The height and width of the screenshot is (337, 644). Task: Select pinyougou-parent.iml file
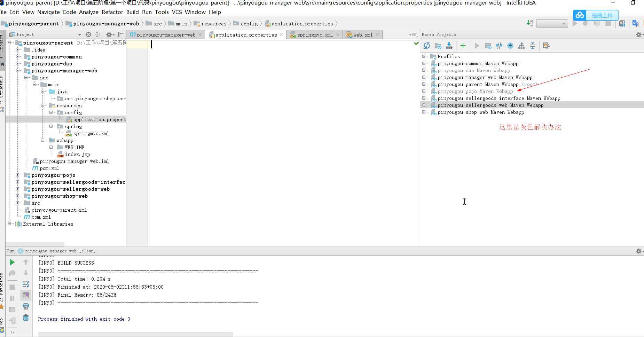click(59, 210)
